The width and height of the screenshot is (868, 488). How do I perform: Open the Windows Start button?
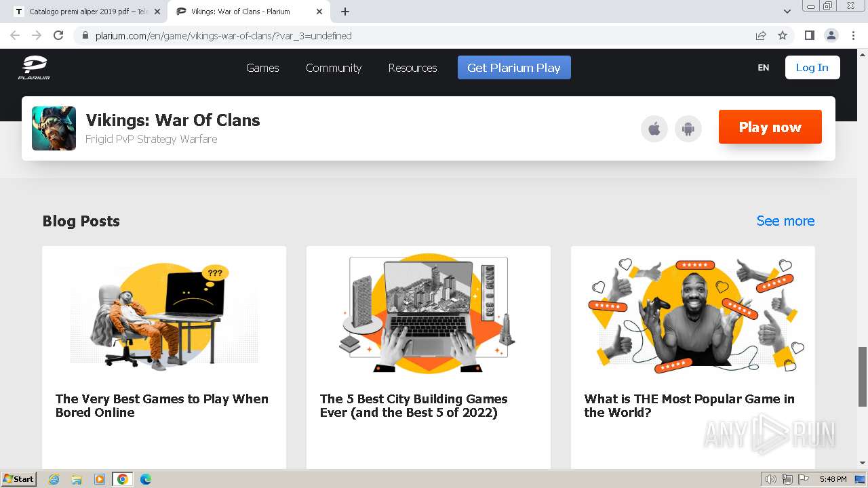[19, 479]
